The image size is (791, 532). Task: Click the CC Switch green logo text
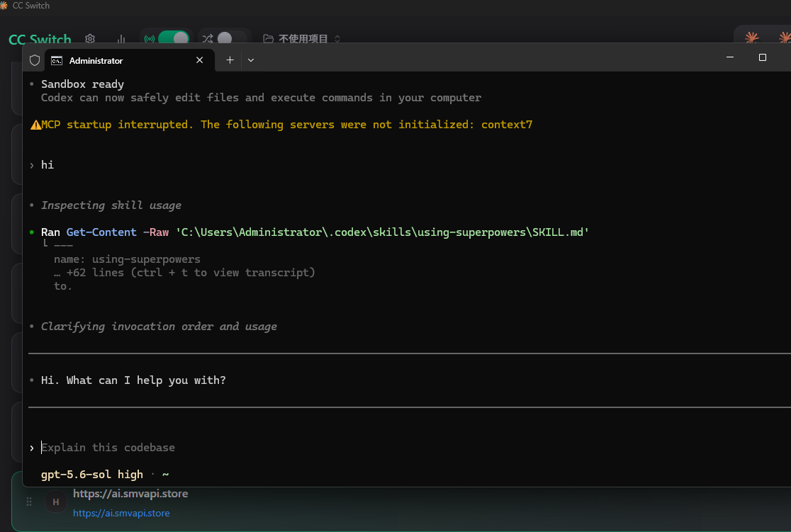pyautogui.click(x=40, y=39)
